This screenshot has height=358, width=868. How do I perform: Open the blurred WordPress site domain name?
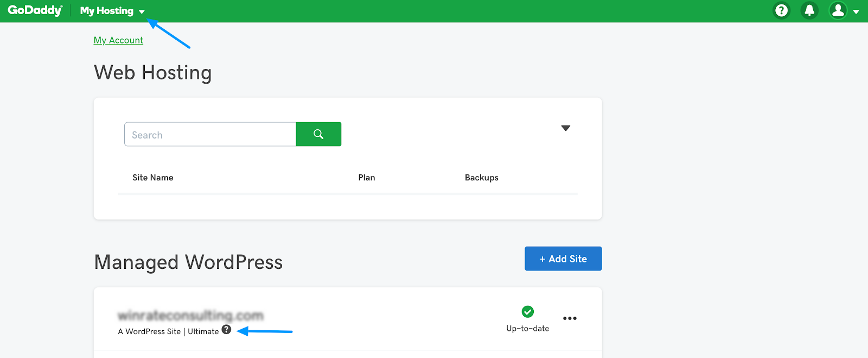click(190, 315)
